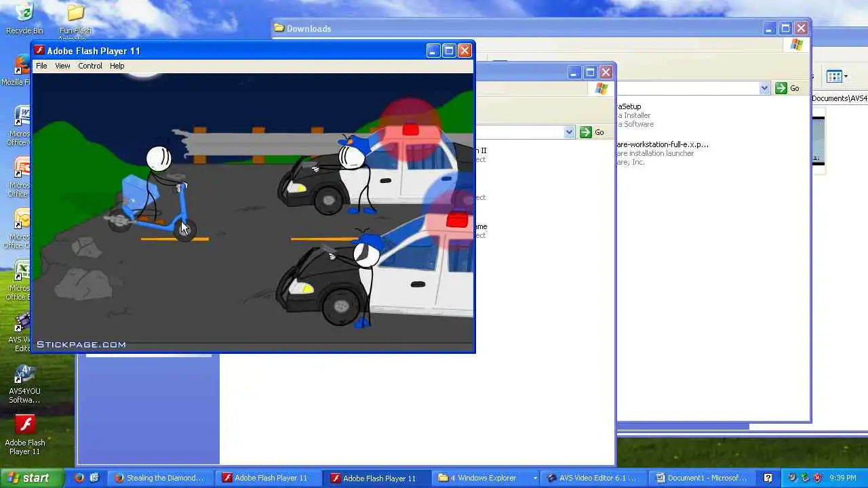Click the Downloads window folder title icon

279,28
